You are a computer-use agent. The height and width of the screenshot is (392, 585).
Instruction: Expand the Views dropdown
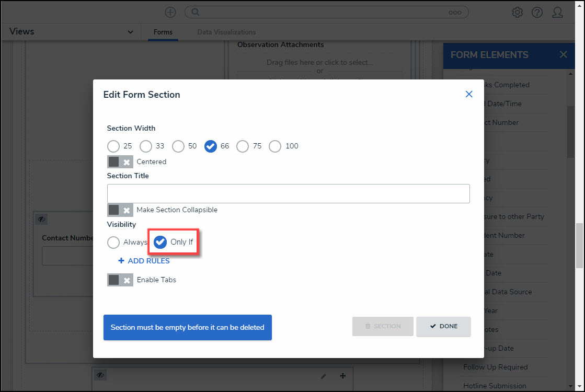point(130,32)
